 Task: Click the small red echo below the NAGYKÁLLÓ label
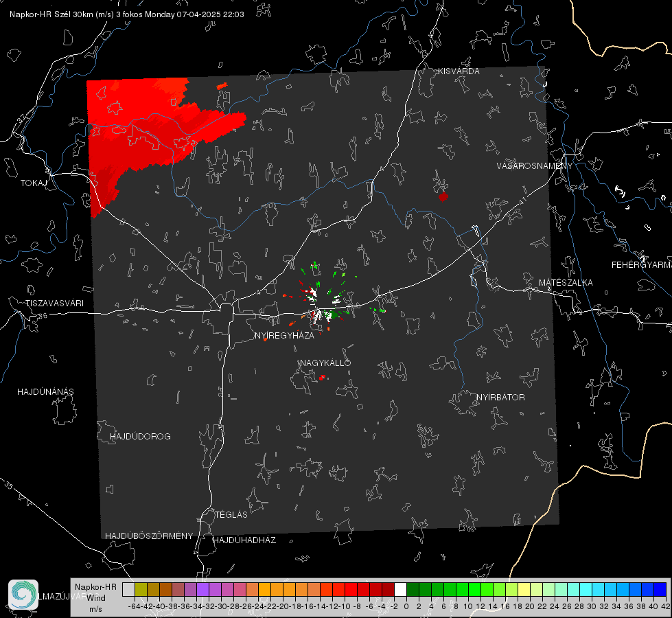pos(323,378)
